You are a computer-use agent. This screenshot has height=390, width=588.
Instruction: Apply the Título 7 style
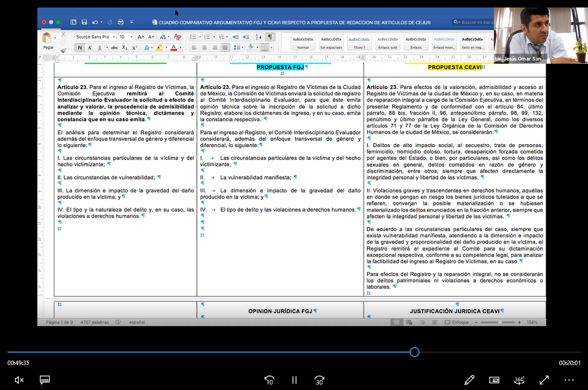point(359,42)
